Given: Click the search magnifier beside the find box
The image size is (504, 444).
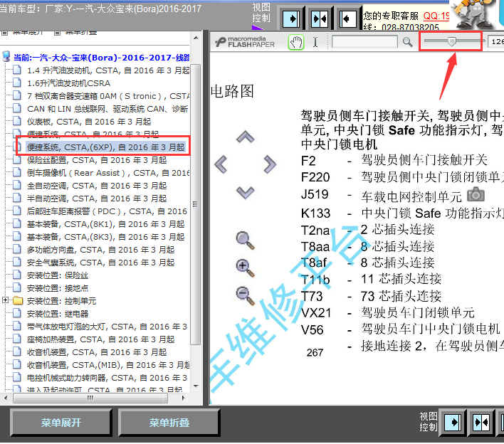Looking at the screenshot, I should 407,42.
